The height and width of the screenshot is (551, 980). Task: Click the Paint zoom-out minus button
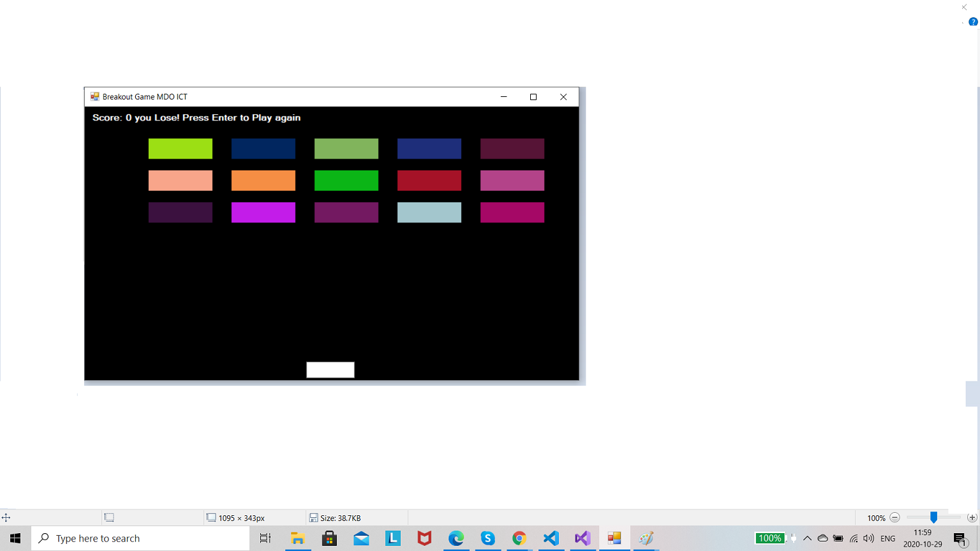click(x=895, y=518)
